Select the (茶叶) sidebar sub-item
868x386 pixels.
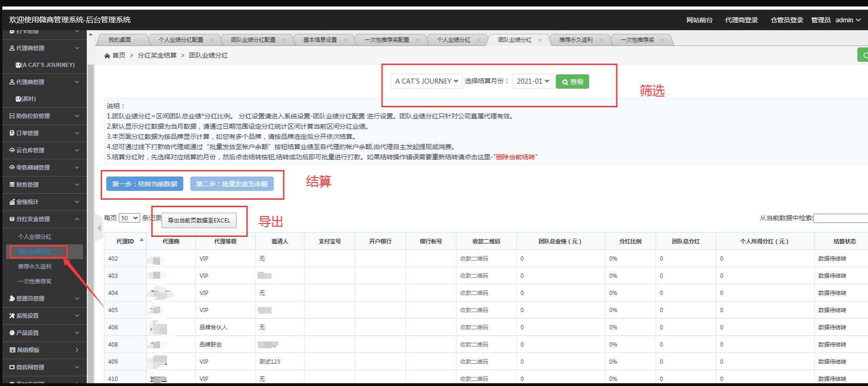26,99
